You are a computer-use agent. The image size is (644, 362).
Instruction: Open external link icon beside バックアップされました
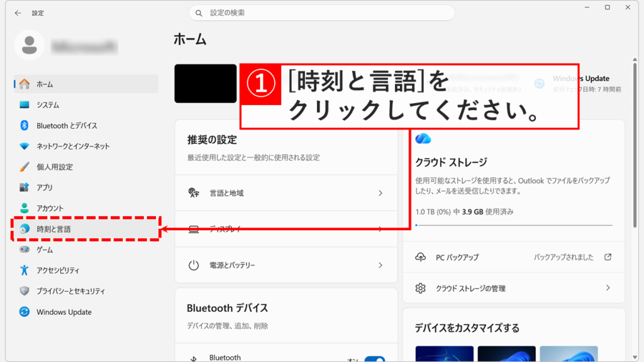click(608, 257)
